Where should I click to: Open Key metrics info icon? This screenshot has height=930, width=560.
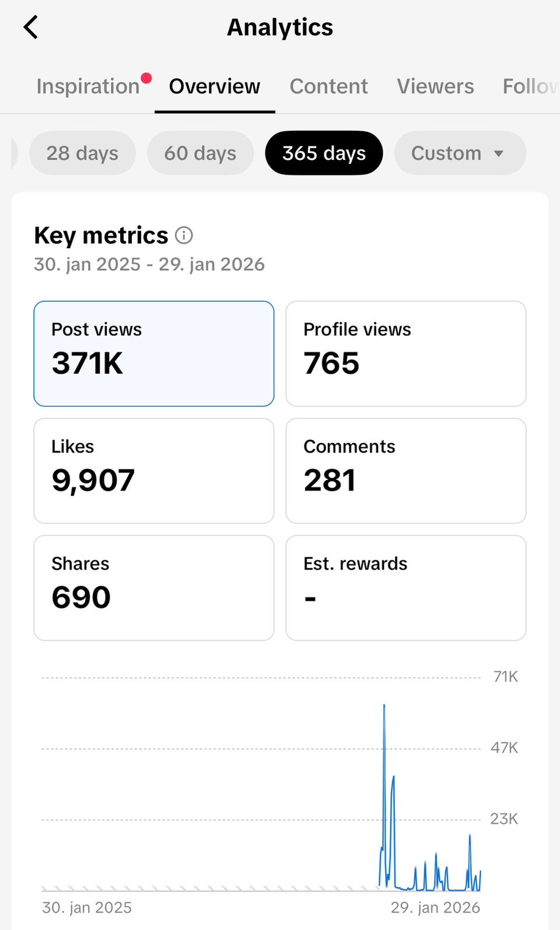184,235
